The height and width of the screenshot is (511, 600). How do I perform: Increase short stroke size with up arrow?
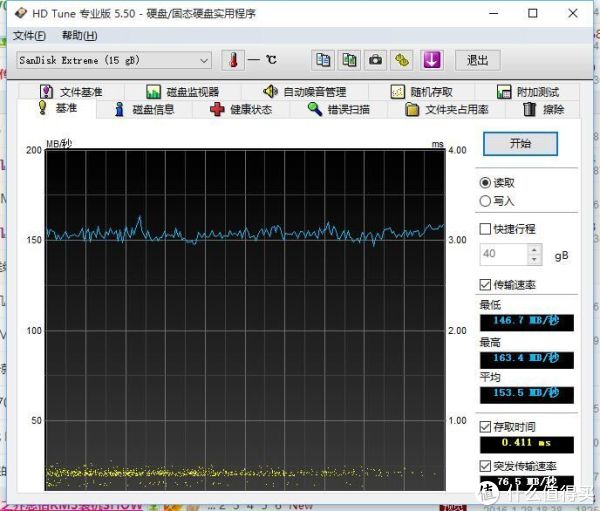[x=534, y=249]
